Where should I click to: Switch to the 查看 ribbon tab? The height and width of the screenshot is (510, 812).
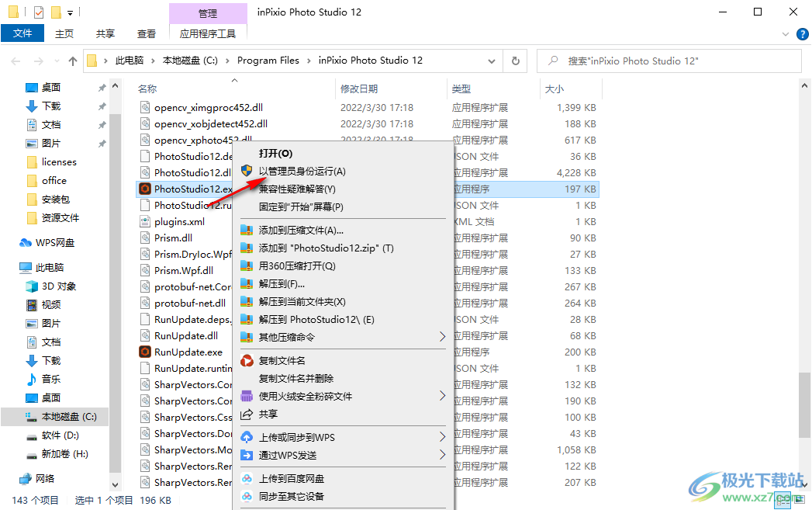tap(147, 33)
